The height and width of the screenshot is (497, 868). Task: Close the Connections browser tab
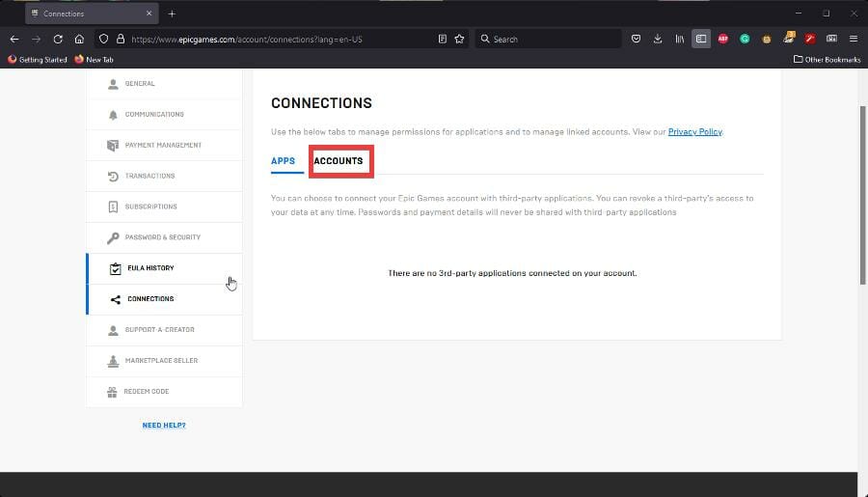point(149,14)
